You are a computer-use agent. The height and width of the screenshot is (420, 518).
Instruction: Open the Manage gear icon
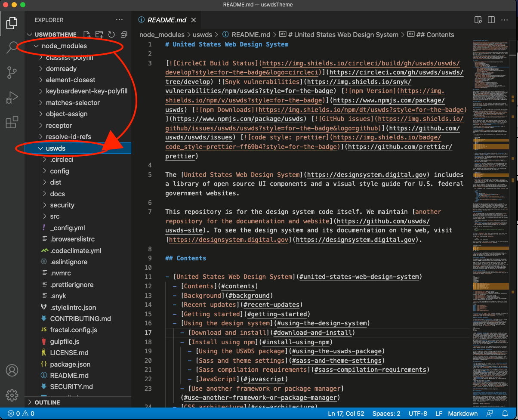(12, 395)
